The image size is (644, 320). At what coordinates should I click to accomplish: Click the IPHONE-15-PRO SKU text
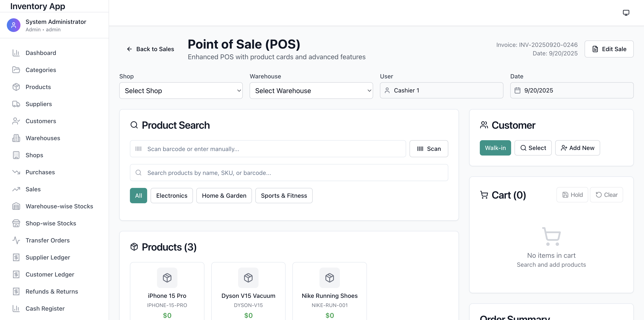[167, 305]
